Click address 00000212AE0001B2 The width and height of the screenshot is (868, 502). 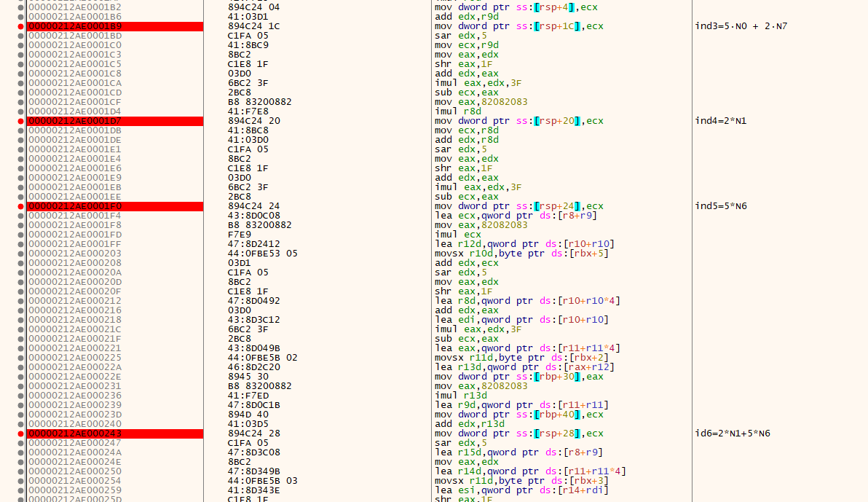(75, 7)
